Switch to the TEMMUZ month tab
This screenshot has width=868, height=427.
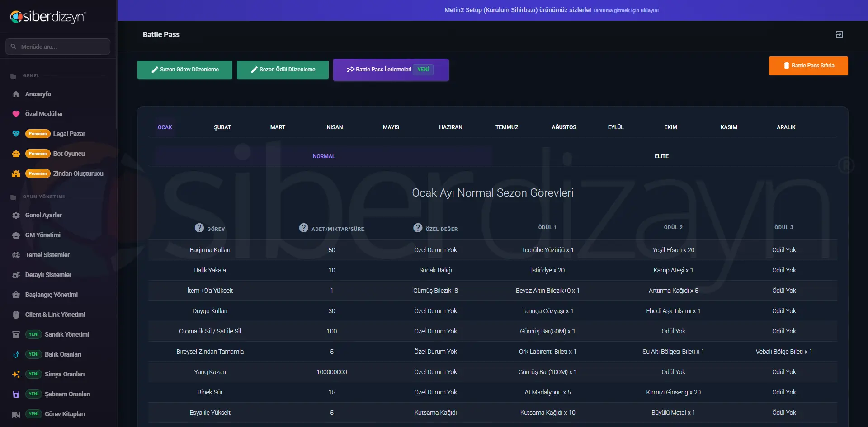507,127
